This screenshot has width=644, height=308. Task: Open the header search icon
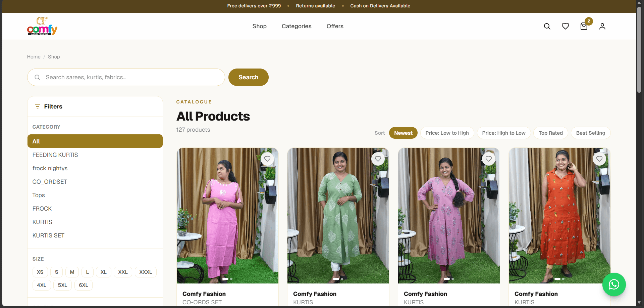[x=547, y=26]
